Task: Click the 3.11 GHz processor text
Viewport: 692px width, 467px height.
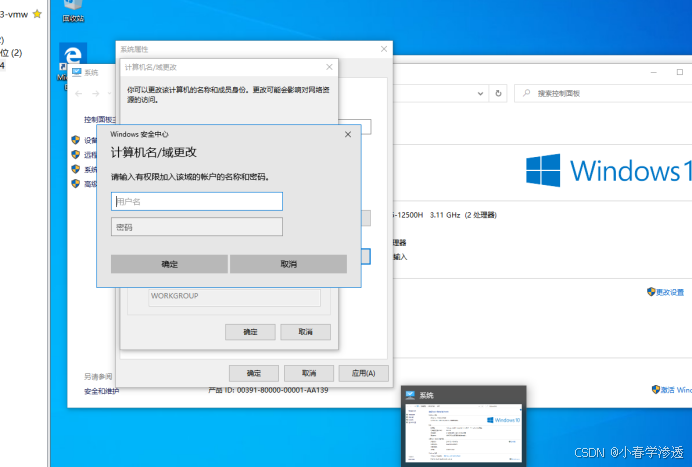Action: pos(445,215)
